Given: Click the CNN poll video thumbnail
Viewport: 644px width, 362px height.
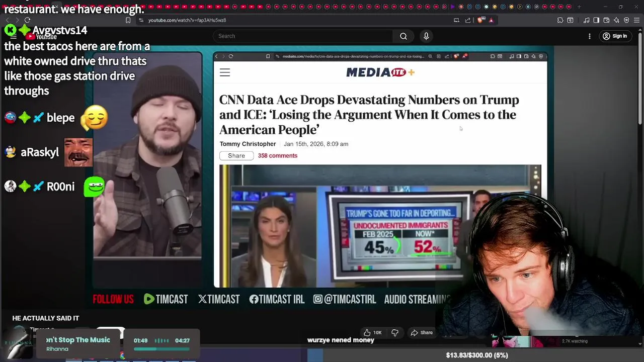Looking at the screenshot, I should (x=380, y=226).
